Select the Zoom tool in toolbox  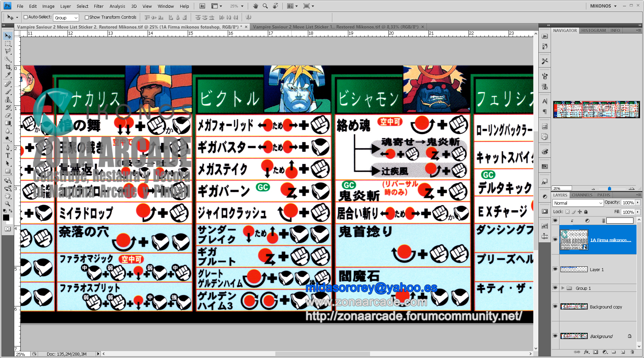7,204
